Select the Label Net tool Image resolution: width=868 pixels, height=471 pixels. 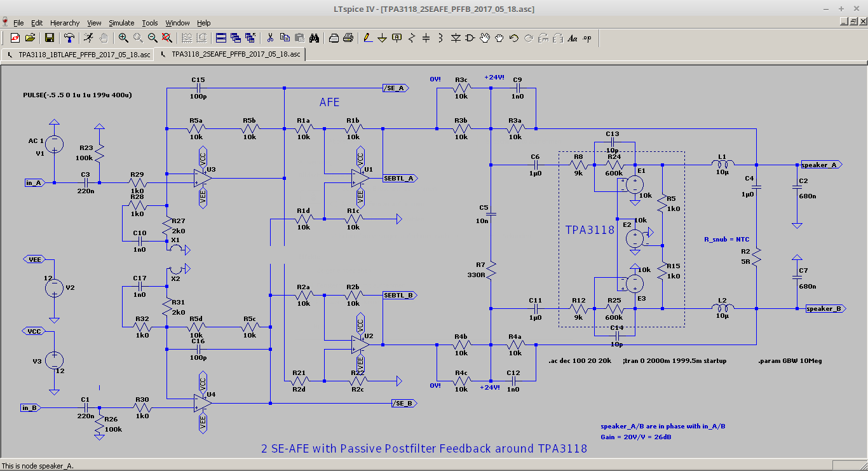click(x=397, y=38)
